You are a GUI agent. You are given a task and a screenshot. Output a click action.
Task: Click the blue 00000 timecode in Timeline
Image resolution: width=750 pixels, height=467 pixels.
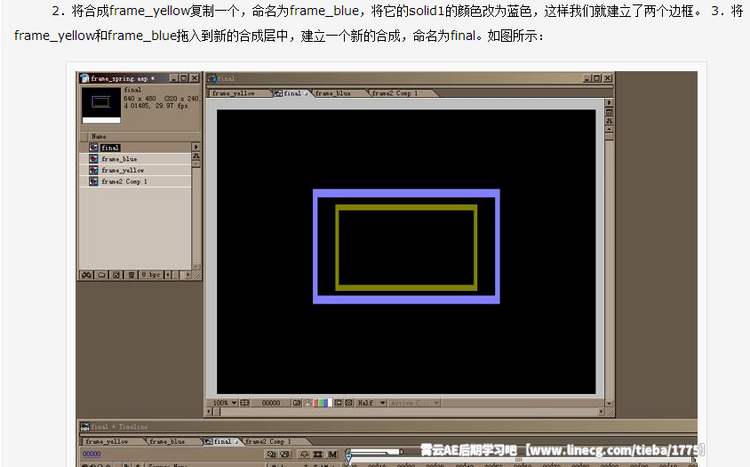[x=92, y=454]
